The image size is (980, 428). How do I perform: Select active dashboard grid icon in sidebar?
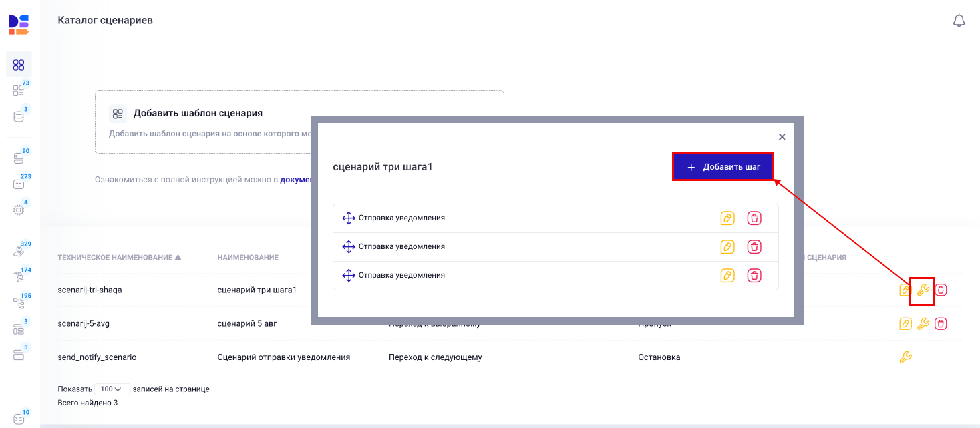19,65
